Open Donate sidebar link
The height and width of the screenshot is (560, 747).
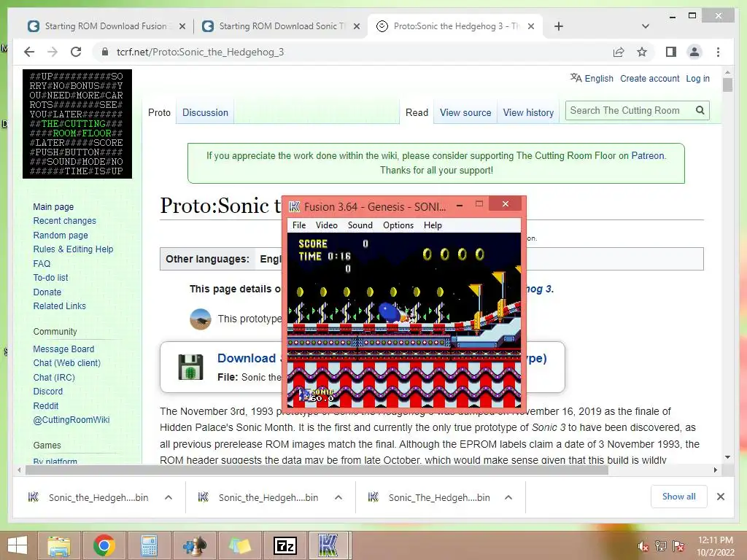click(x=47, y=292)
